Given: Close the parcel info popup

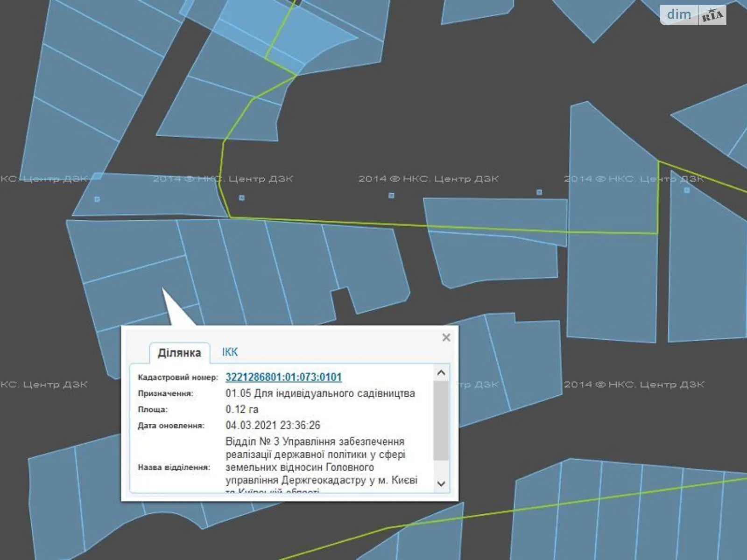Looking at the screenshot, I should click(x=446, y=337).
